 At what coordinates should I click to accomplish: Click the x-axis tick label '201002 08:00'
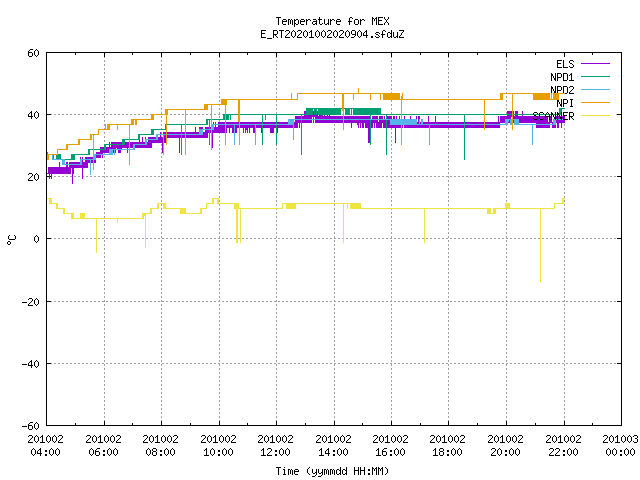[x=160, y=445]
